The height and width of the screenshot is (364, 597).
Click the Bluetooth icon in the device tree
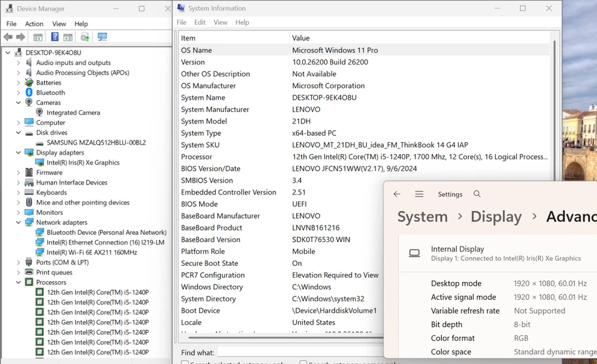29,93
